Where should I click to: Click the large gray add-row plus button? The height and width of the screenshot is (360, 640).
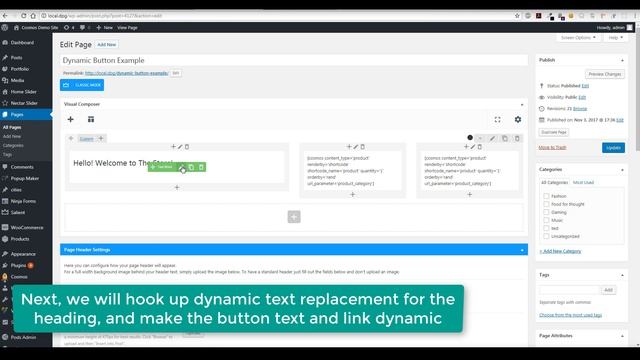pos(294,217)
